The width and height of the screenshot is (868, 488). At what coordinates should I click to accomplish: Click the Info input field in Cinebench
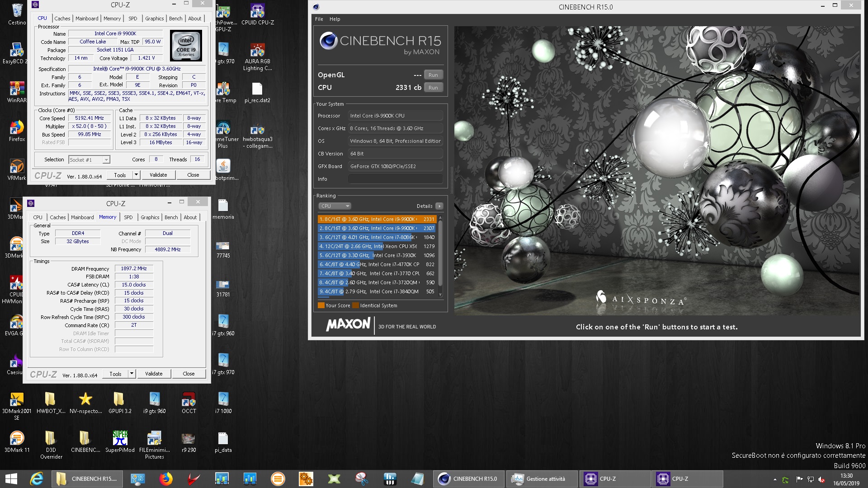(396, 179)
